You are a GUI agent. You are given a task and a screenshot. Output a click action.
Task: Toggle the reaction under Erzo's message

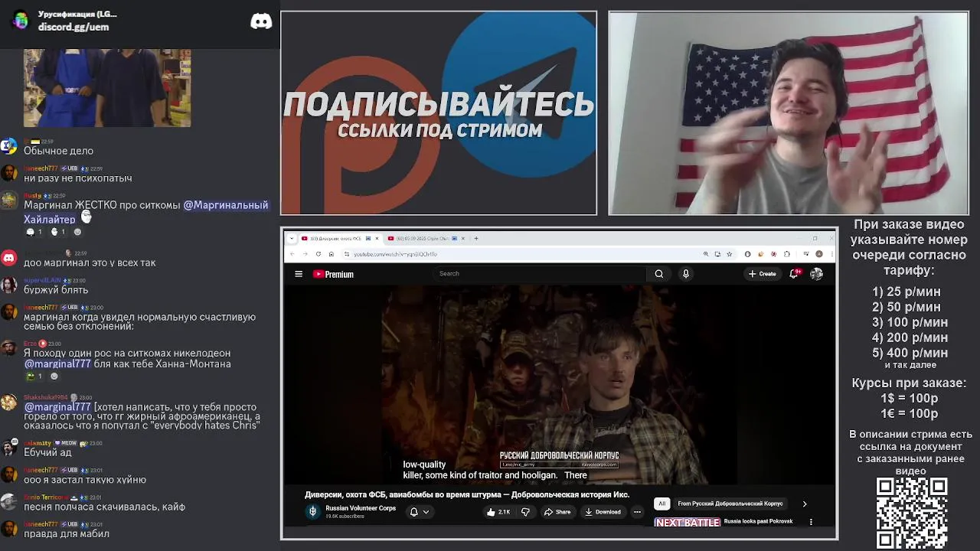[34, 377]
